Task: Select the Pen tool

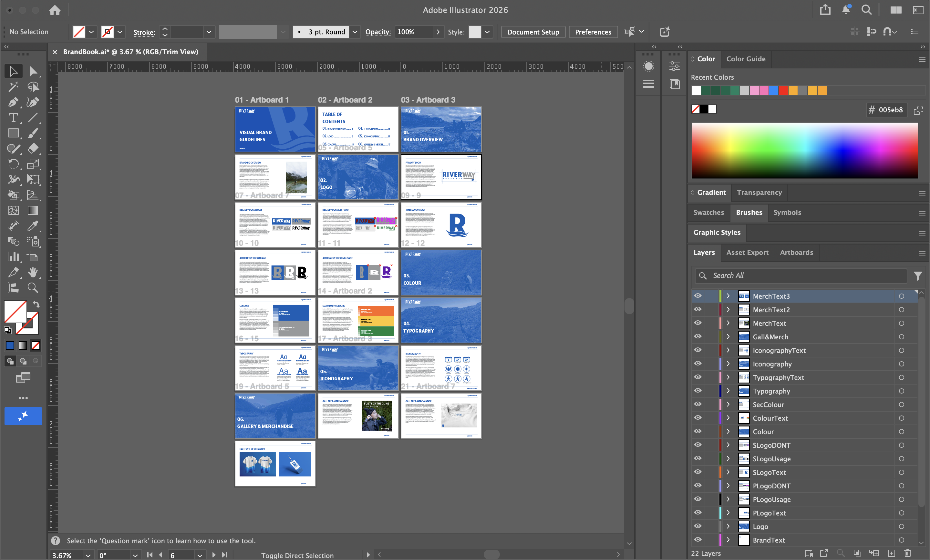Action: click(13, 102)
